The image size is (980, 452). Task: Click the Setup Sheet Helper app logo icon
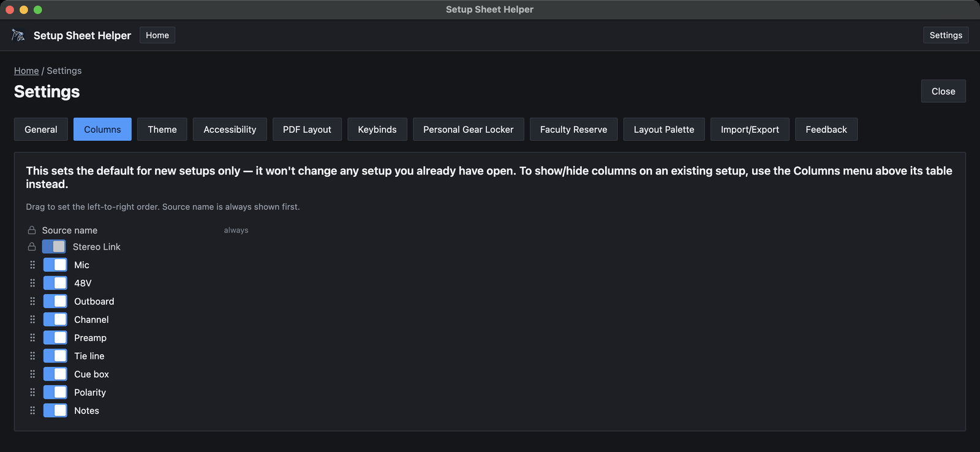18,36
